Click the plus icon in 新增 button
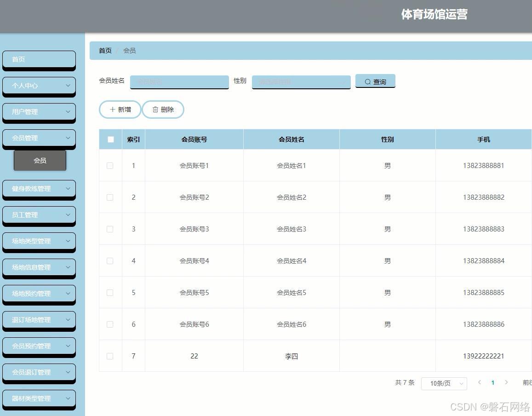The width and height of the screenshot is (532, 416). click(x=113, y=110)
